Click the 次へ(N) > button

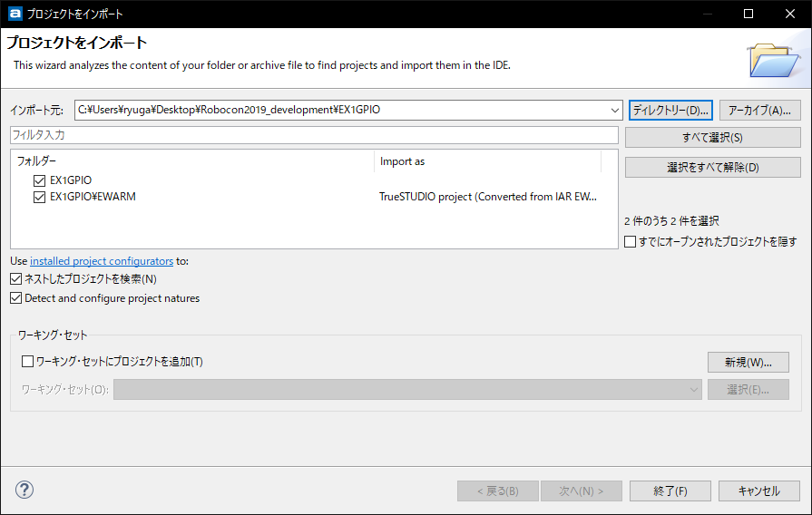(x=581, y=491)
